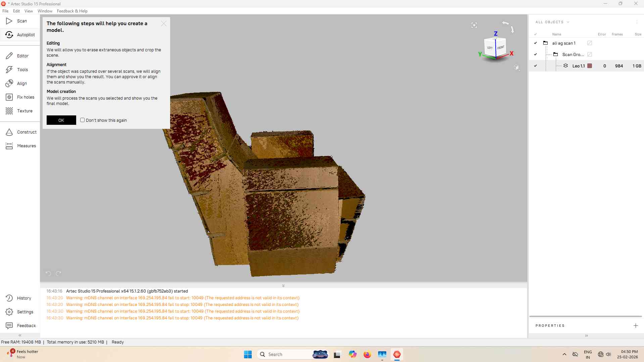Screen dimensions: 644x362
Task: Open the Align panel
Action: [x=20, y=84]
